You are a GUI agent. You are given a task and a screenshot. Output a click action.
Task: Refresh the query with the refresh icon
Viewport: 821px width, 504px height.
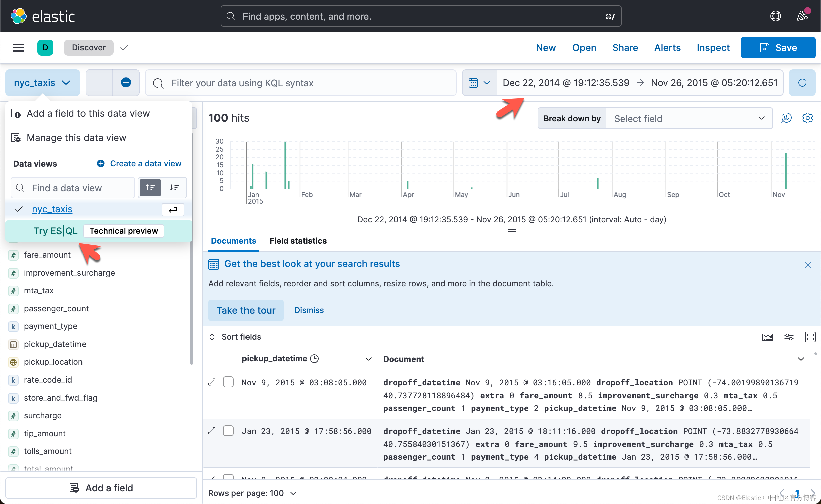coord(803,82)
